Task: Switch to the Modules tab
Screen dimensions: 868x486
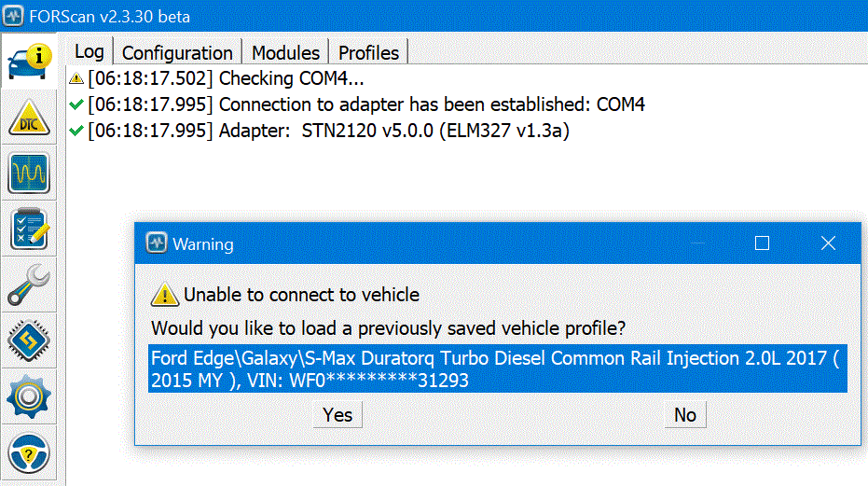Action: tap(285, 53)
